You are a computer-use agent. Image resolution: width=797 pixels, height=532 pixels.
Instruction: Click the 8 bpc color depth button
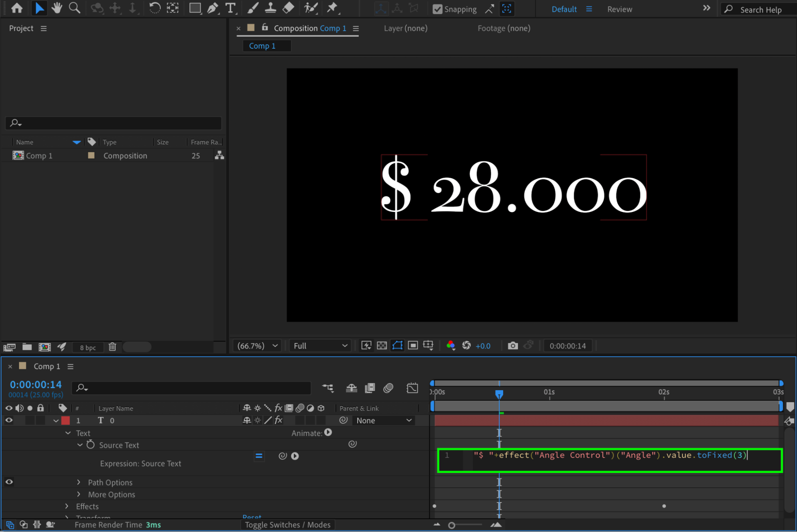[88, 347]
